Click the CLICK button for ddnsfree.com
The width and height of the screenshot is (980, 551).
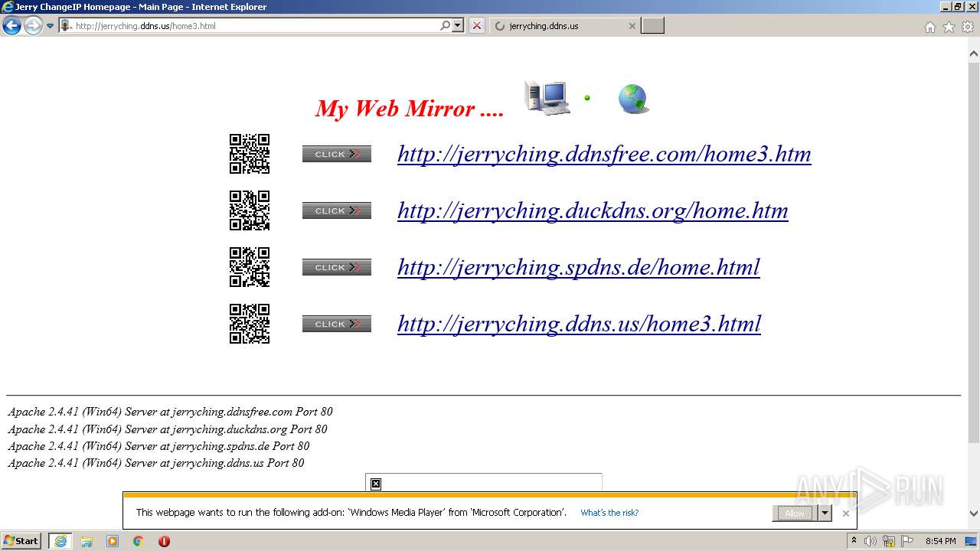click(337, 154)
